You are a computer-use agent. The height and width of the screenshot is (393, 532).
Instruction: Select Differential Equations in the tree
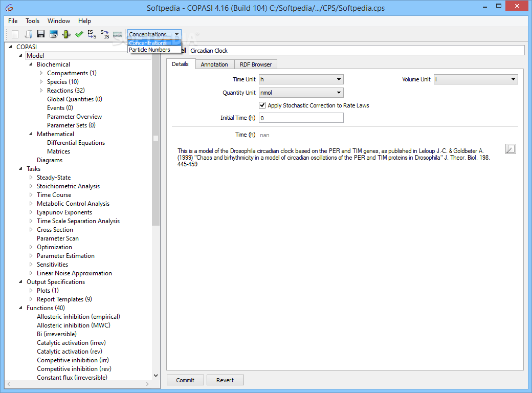pos(76,143)
